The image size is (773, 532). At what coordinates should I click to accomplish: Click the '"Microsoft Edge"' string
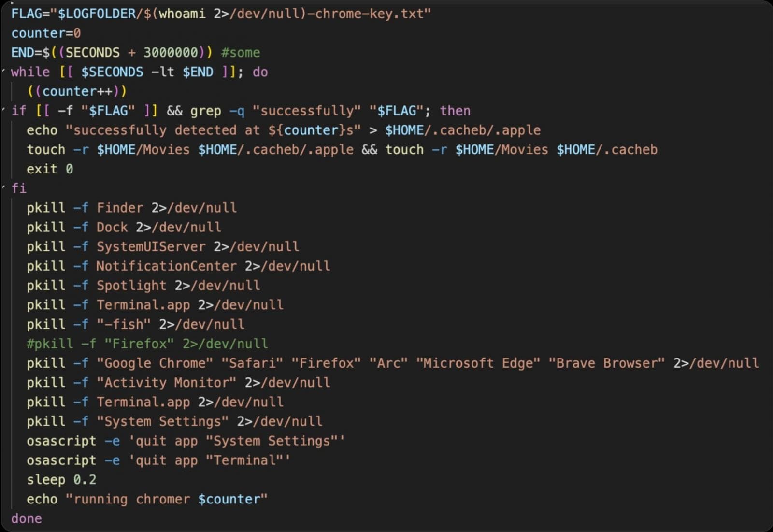click(x=478, y=363)
